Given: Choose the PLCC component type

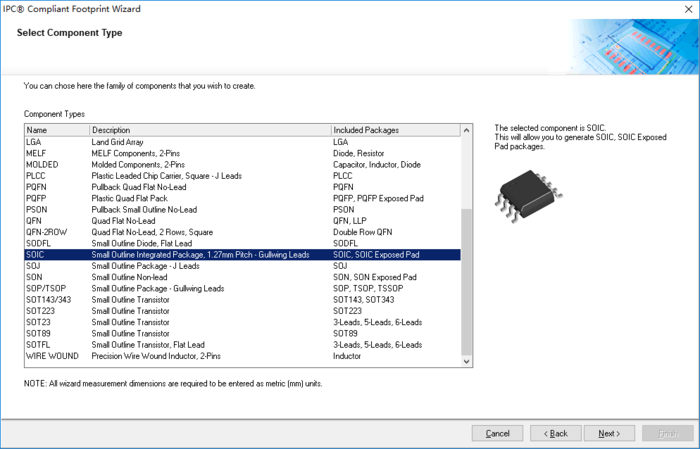Looking at the screenshot, I should coord(242,176).
